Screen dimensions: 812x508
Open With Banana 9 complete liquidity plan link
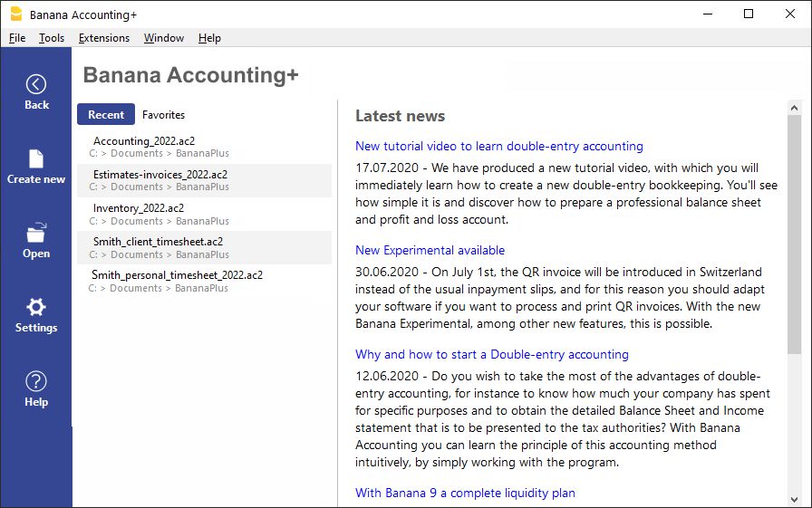click(x=465, y=493)
